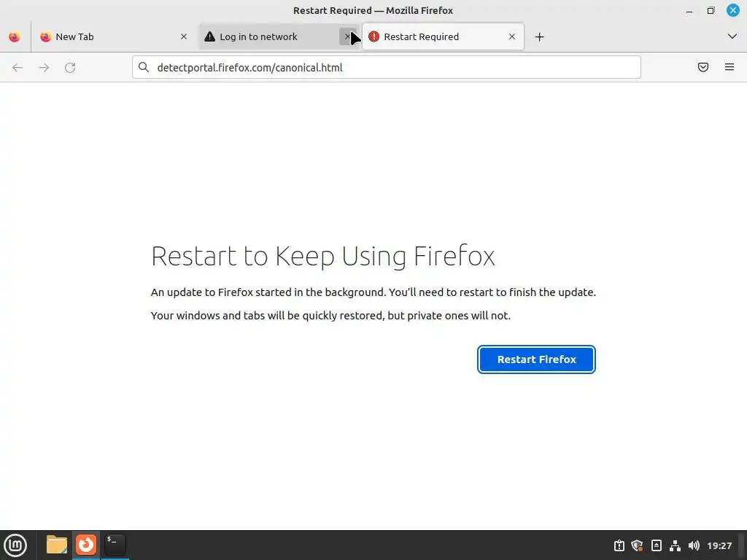Open the terminal from taskbar

pyautogui.click(x=115, y=545)
